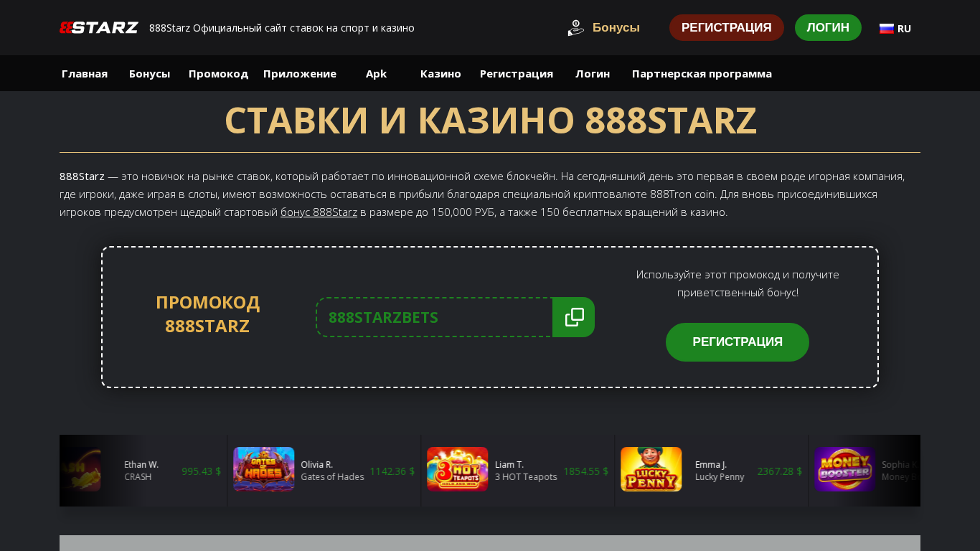The height and width of the screenshot is (551, 980).
Task: Follow the бонус 888Starz text link
Action: (x=319, y=212)
